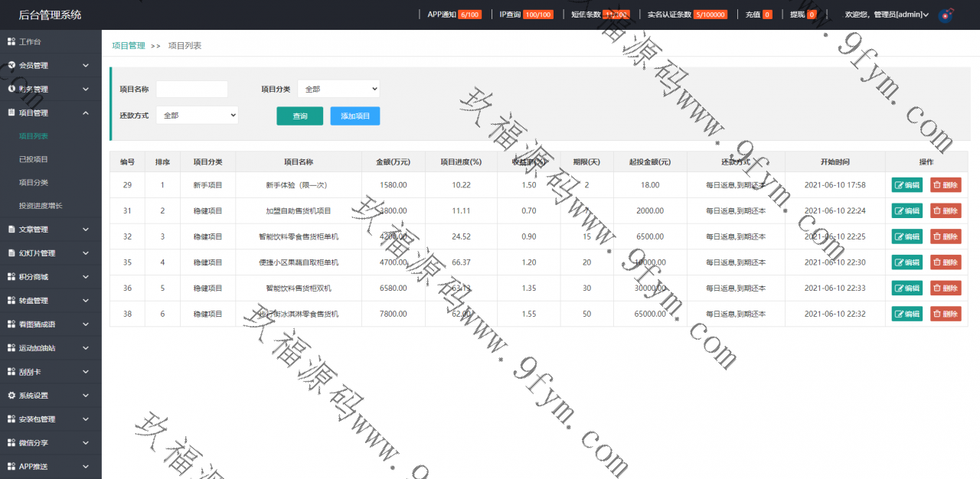Open 已投项目 submenu item
The height and width of the screenshot is (479, 980).
click(x=34, y=159)
